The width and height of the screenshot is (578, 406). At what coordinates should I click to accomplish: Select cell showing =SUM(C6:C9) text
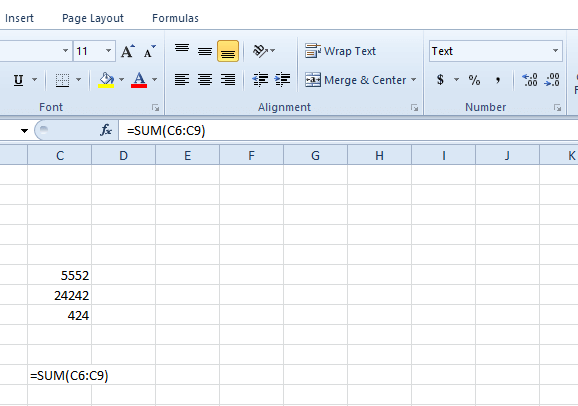tap(59, 375)
